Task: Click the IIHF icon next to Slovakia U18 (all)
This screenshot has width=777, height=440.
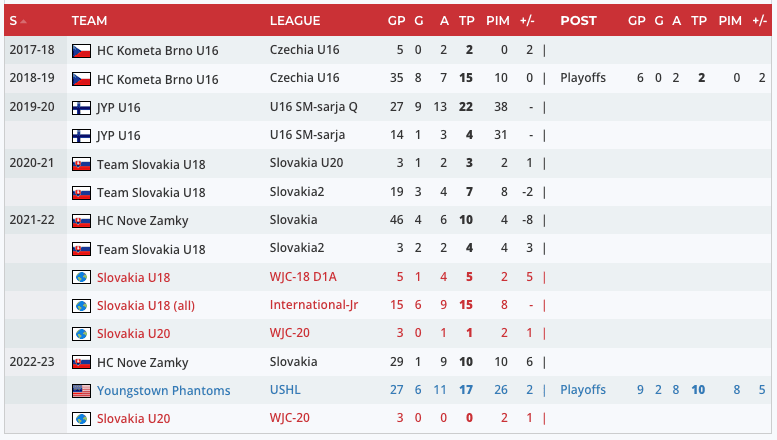Action: (x=81, y=306)
